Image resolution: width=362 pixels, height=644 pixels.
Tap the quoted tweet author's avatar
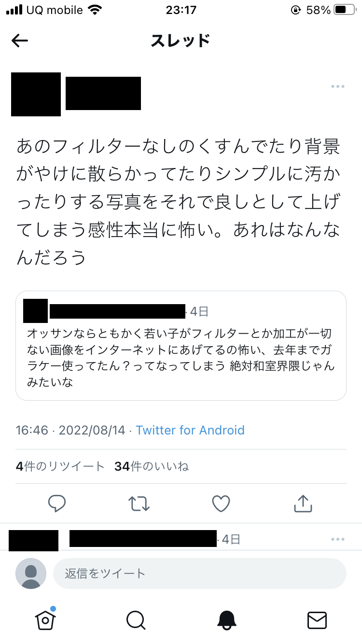point(35,311)
